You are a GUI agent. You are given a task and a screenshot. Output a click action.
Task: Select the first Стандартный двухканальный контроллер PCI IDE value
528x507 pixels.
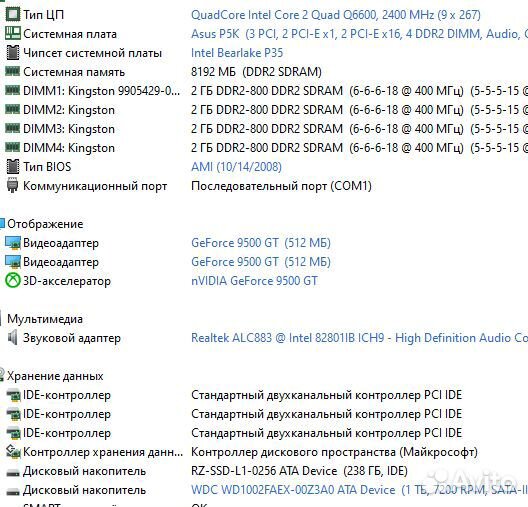(x=327, y=395)
